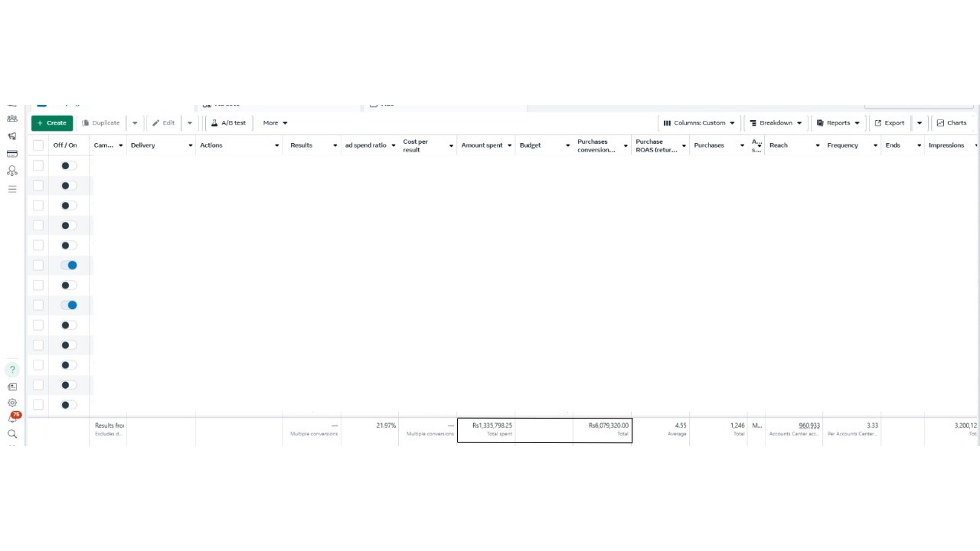Enable the first campaign row's toggle
The height and width of the screenshot is (551, 980).
[69, 166]
